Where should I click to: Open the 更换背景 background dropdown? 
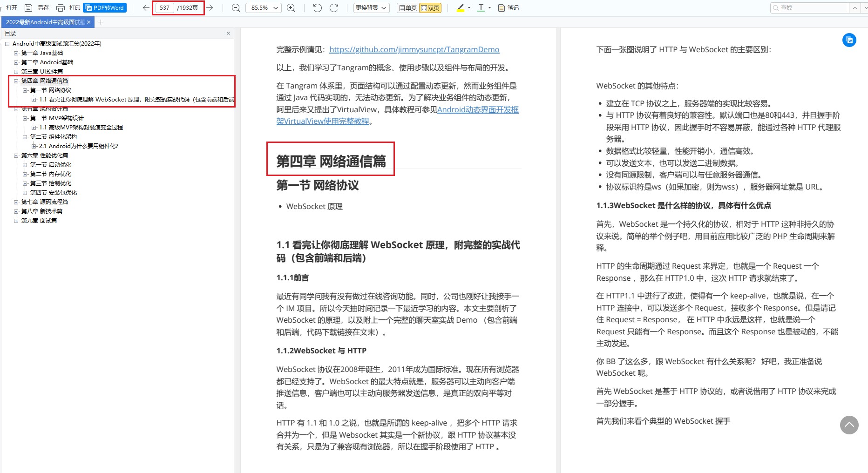371,8
